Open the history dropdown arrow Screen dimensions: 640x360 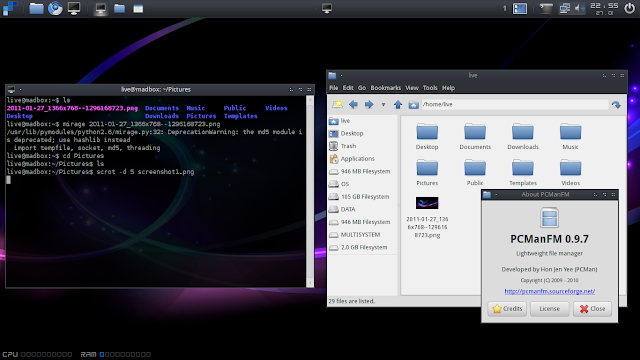click(383, 104)
